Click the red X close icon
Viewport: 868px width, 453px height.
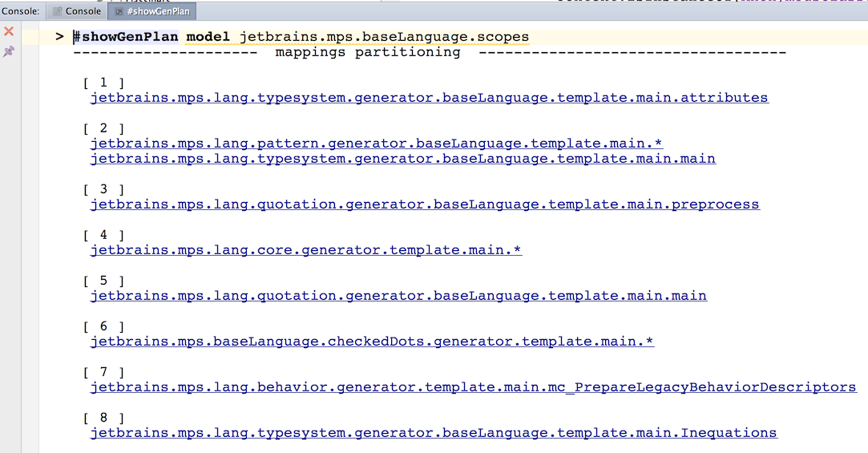tap(9, 31)
